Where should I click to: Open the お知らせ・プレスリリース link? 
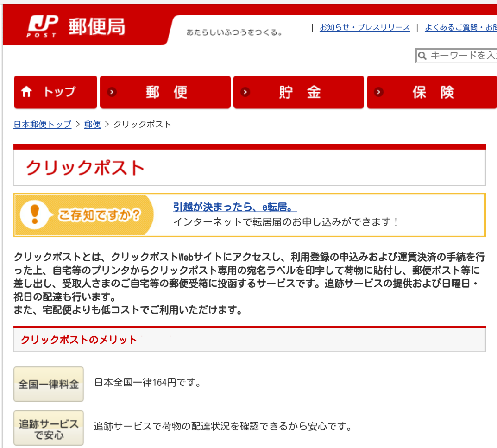pos(365,27)
